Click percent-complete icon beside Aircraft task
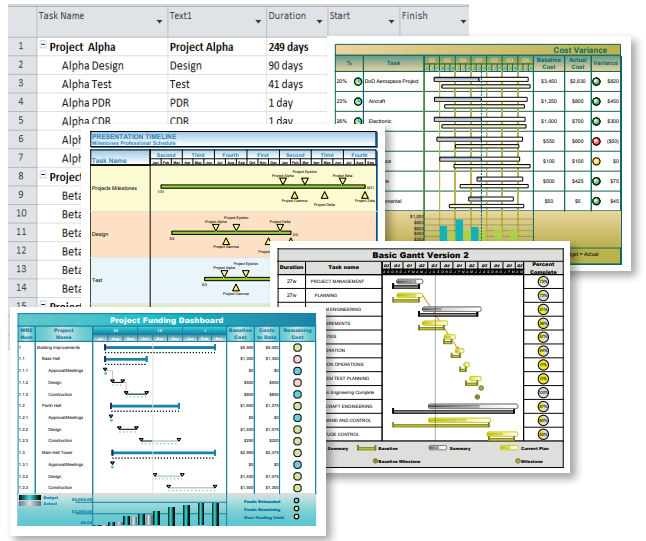Screen dimensions: 646x541 pos(358,101)
